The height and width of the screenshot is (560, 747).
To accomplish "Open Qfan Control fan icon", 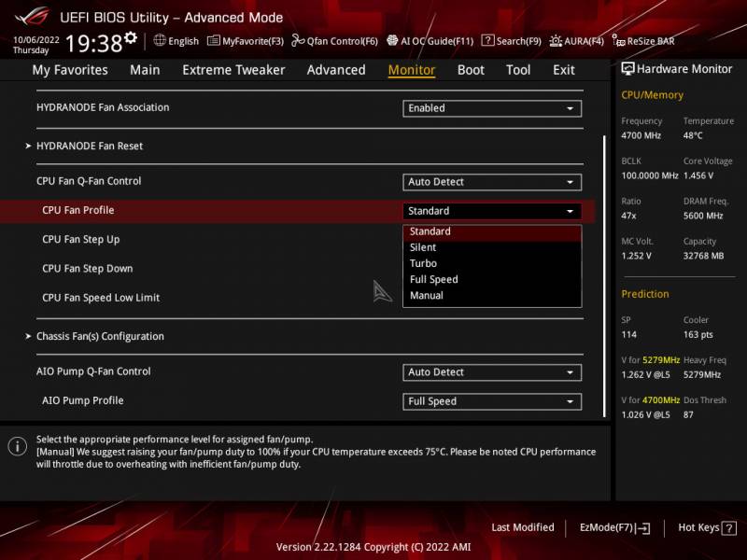I will click(x=298, y=40).
